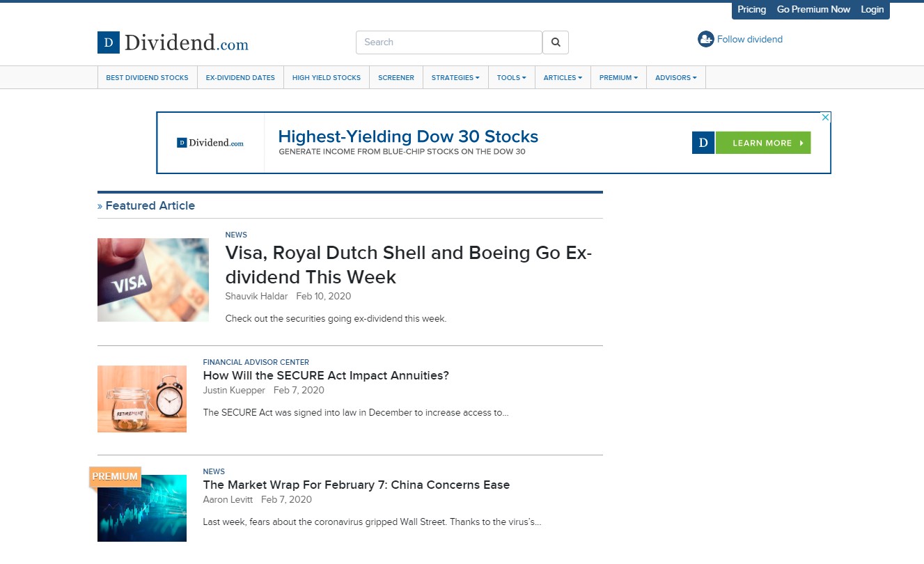Image resolution: width=924 pixels, height=564 pixels.
Task: Click the News label above the Visa headline
Action: 236,235
